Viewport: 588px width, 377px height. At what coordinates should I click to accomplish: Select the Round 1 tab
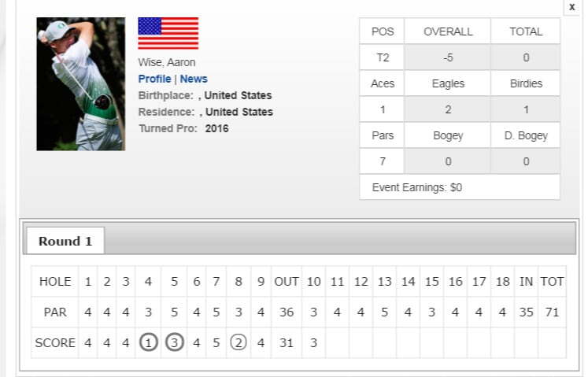click(x=65, y=241)
